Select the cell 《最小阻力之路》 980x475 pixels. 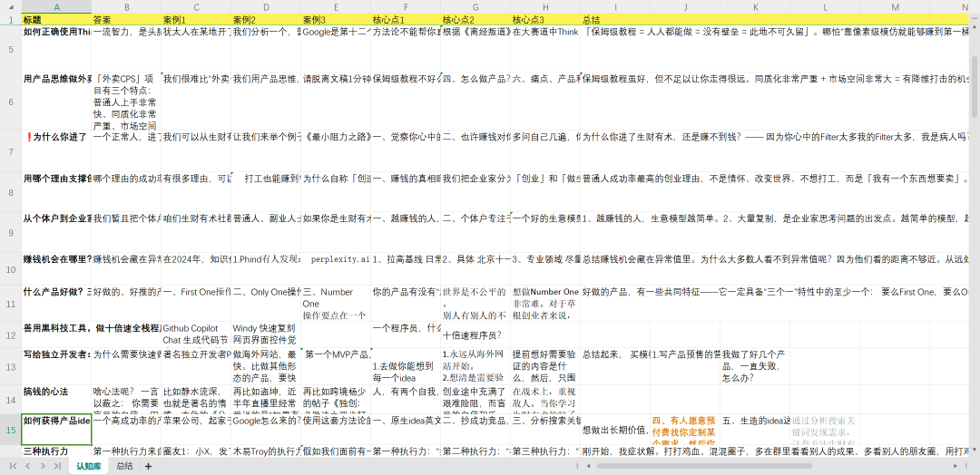[337, 151]
